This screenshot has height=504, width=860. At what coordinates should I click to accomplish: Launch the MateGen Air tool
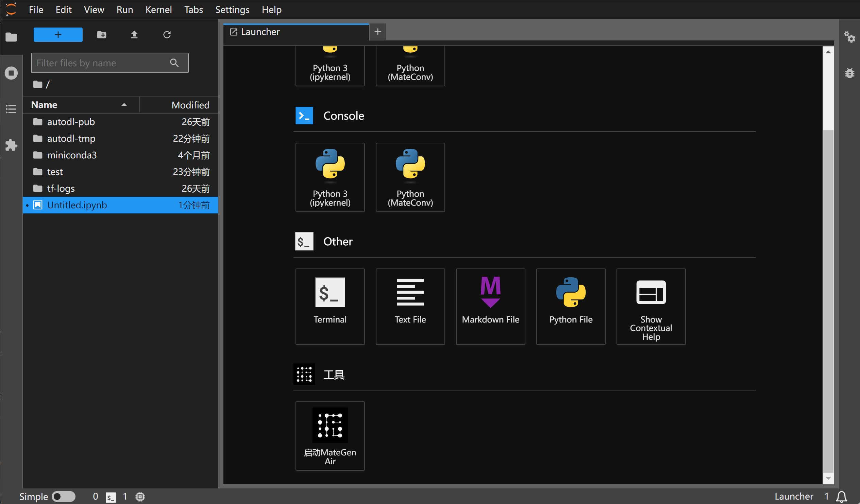(x=330, y=436)
